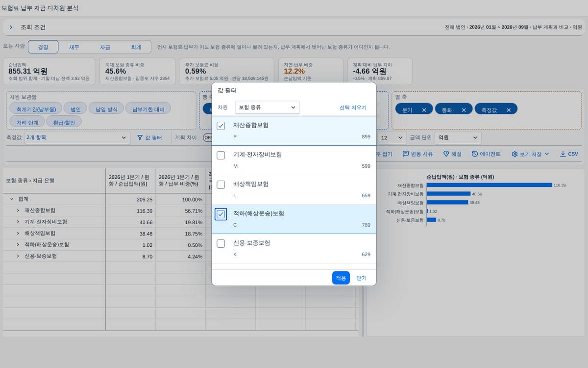Click the 순납입액 855.31 억원 KPI card

coord(49,72)
